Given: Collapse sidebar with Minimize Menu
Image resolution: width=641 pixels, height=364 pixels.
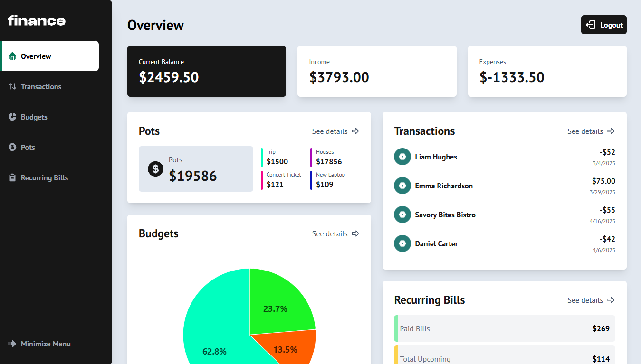Looking at the screenshot, I should (x=39, y=344).
